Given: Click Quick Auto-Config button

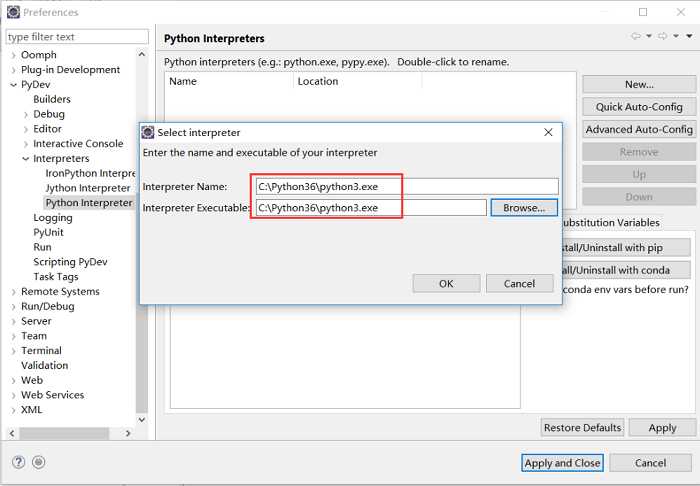Looking at the screenshot, I should point(639,107).
